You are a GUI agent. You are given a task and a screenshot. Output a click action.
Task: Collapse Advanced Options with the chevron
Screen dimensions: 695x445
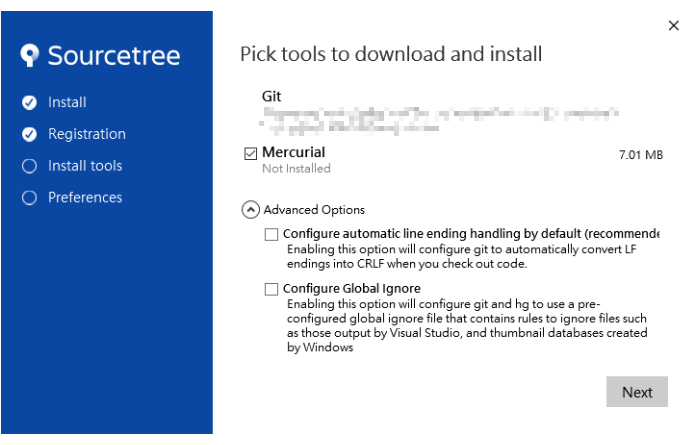(x=250, y=210)
